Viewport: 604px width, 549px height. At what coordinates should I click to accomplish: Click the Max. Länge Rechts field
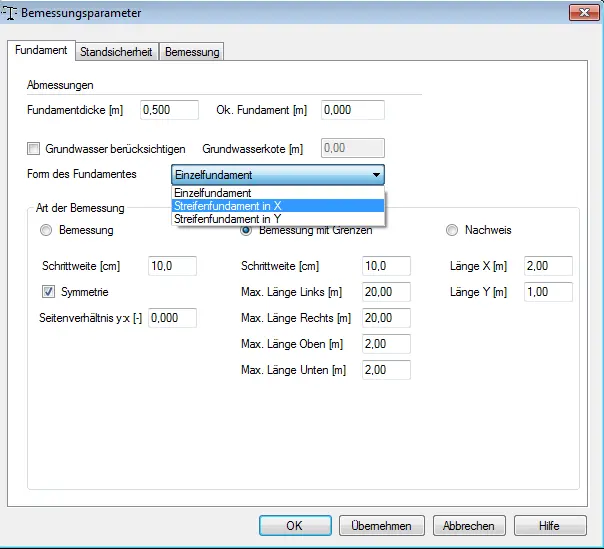(x=386, y=318)
